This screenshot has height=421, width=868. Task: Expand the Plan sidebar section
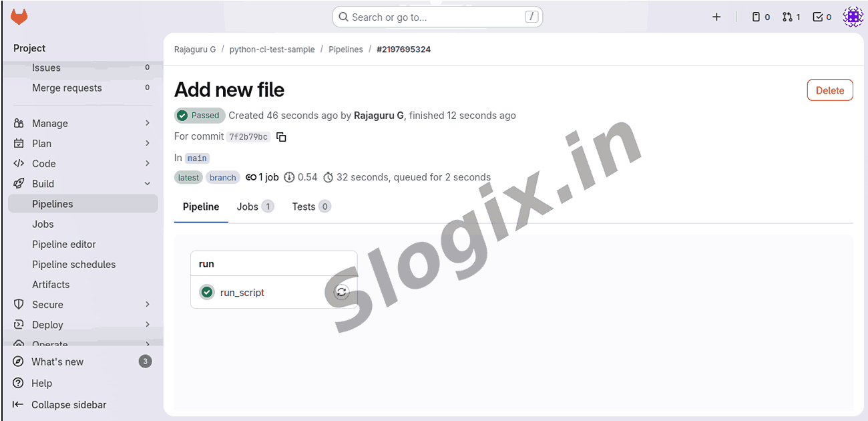83,143
